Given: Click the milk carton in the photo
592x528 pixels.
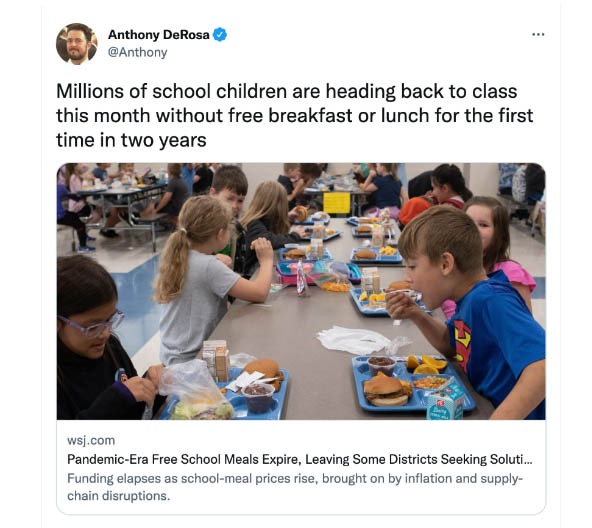Looking at the screenshot, I should pyautogui.click(x=446, y=403).
